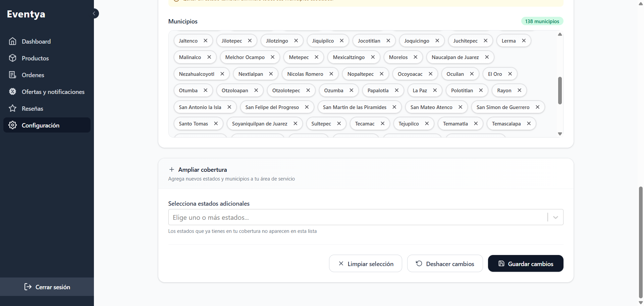Click the dropdown chevron in the states selector
The height and width of the screenshot is (306, 644).
[x=555, y=217]
